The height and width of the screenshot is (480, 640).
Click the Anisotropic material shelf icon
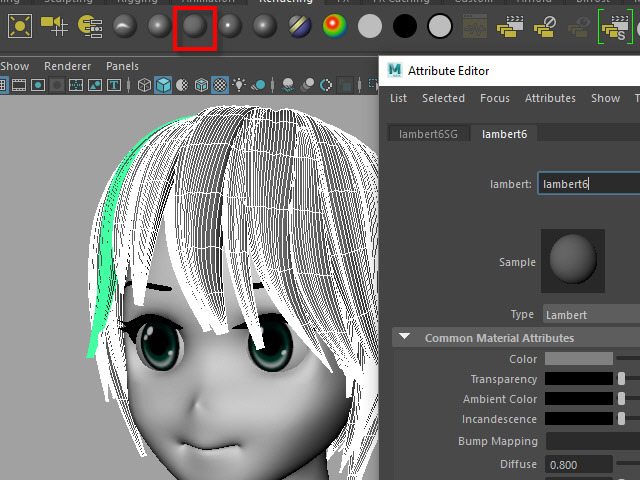[x=124, y=26]
